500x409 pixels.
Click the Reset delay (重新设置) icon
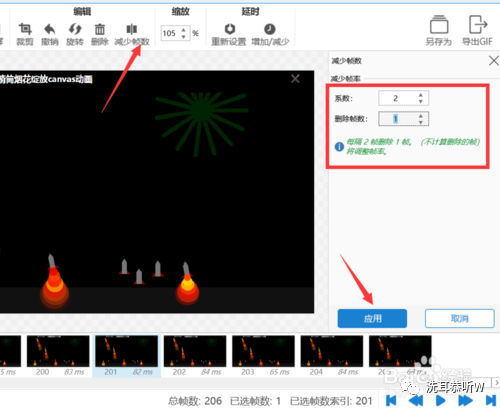229,29
